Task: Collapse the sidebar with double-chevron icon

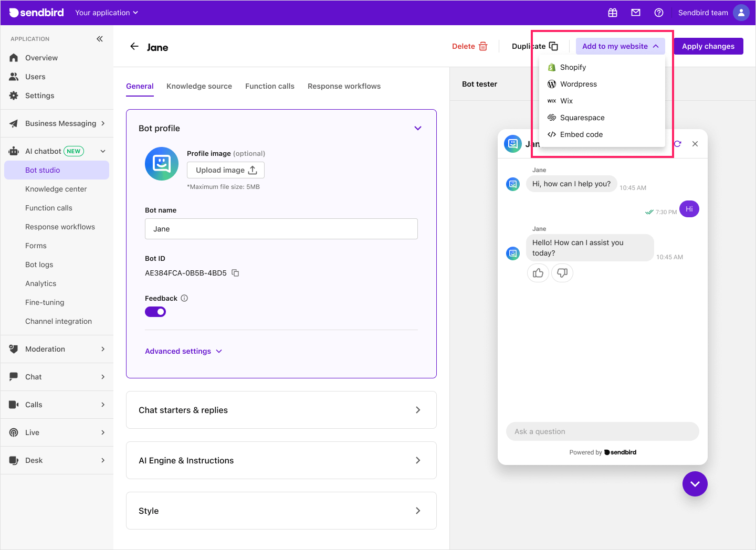Action: [x=100, y=39]
